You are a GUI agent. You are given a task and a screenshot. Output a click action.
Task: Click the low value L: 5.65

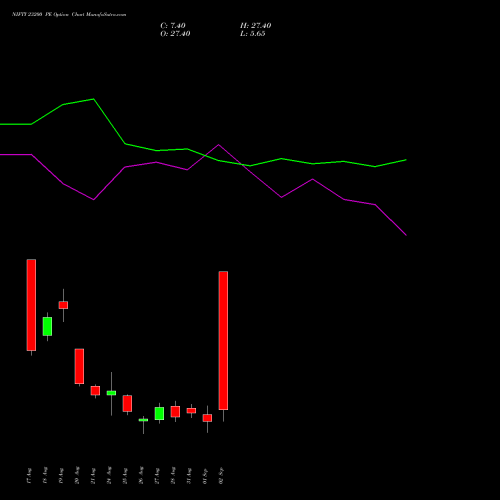click(253, 34)
